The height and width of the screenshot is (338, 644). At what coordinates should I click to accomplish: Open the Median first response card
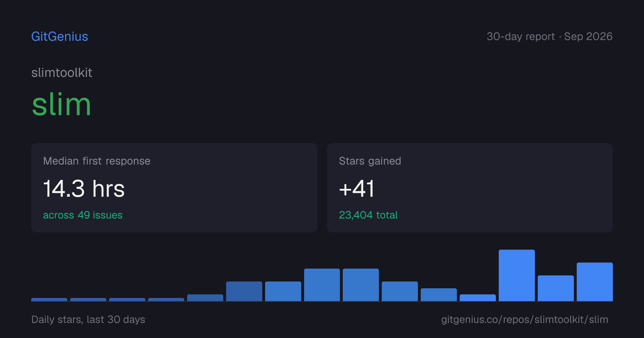point(174,188)
